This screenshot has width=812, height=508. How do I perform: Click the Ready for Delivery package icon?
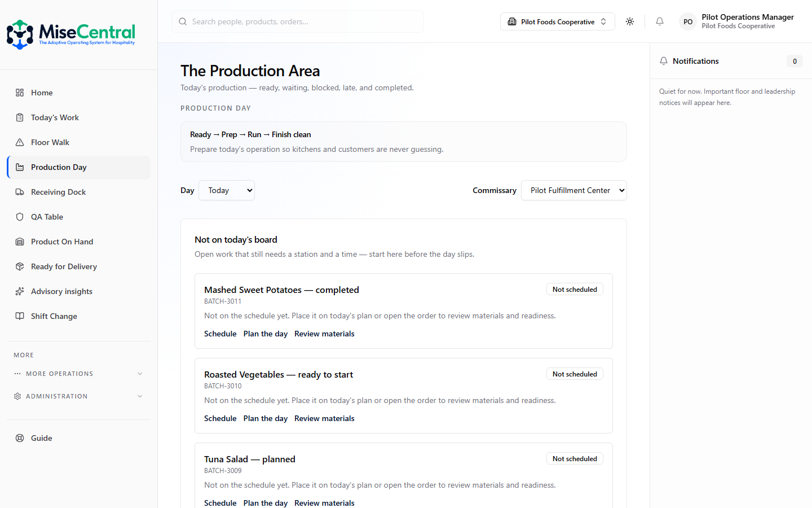(20, 266)
